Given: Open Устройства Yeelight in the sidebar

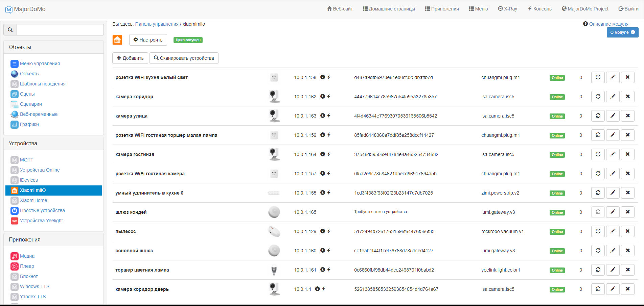Looking at the screenshot, I should (41, 221).
